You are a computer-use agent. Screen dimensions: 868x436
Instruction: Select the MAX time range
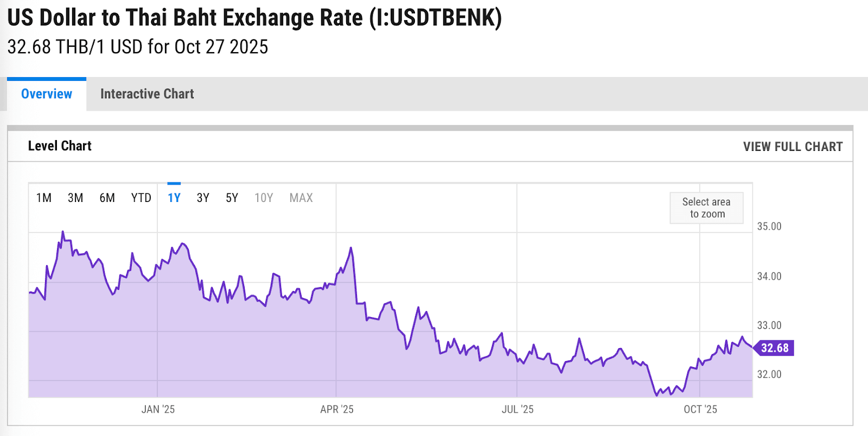(x=301, y=198)
